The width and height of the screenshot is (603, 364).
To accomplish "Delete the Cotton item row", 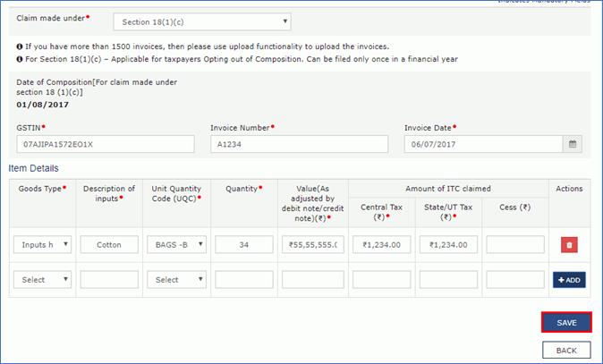I will coord(569,245).
